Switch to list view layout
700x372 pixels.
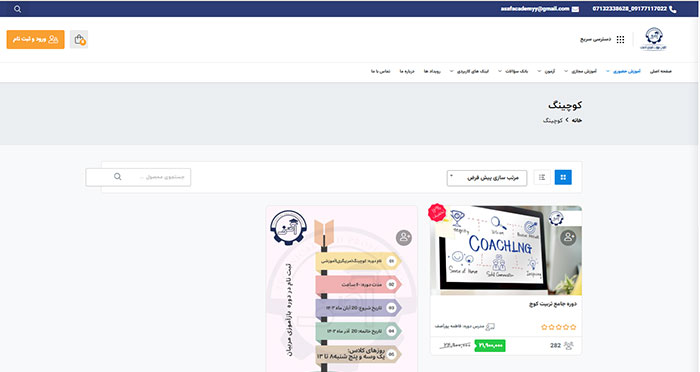coord(542,177)
